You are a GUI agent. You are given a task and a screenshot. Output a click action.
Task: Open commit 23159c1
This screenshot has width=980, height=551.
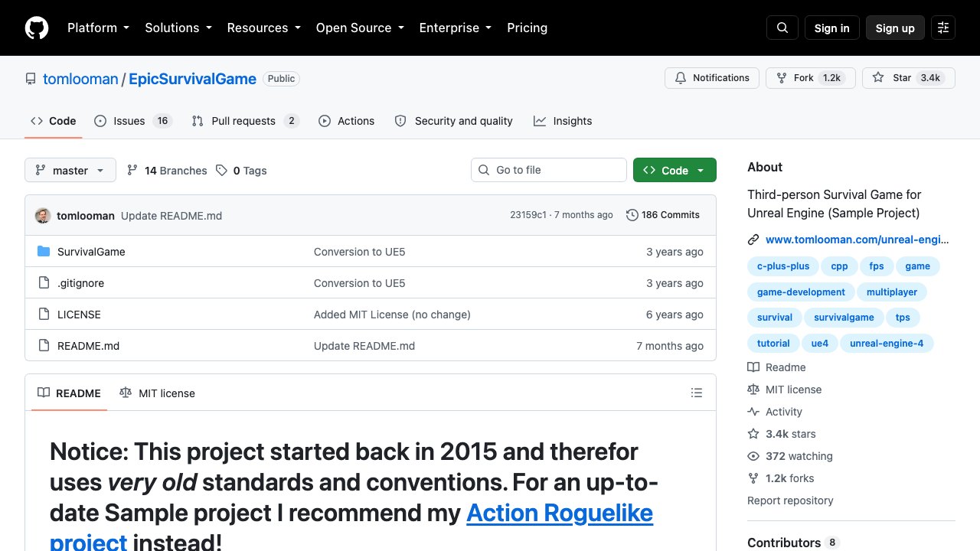pos(528,215)
